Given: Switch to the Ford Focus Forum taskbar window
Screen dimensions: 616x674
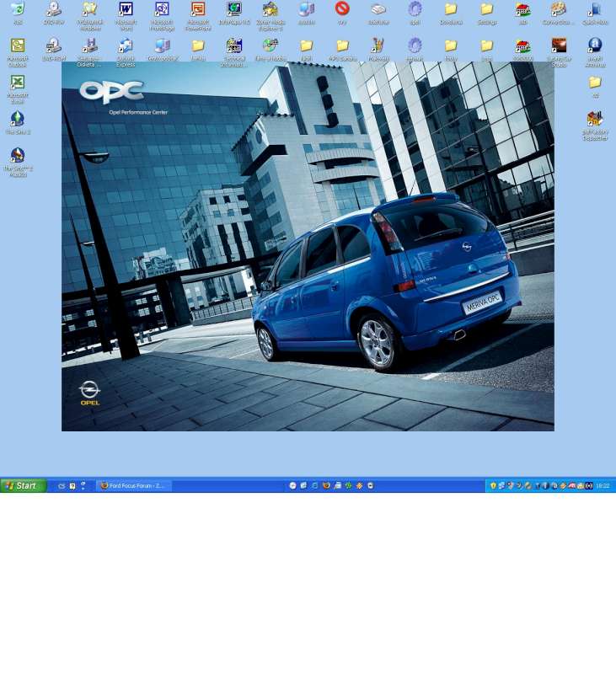Looking at the screenshot, I should pyautogui.click(x=133, y=485).
